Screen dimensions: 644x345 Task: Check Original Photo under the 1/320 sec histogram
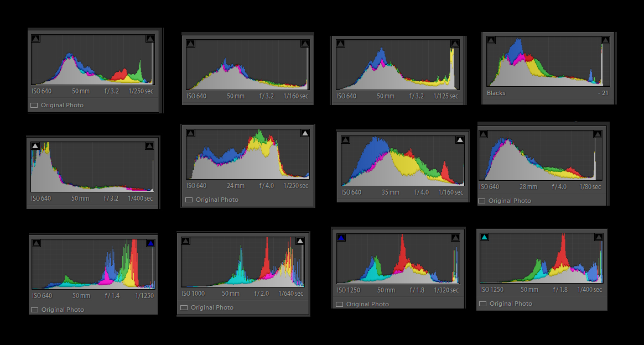339,305
